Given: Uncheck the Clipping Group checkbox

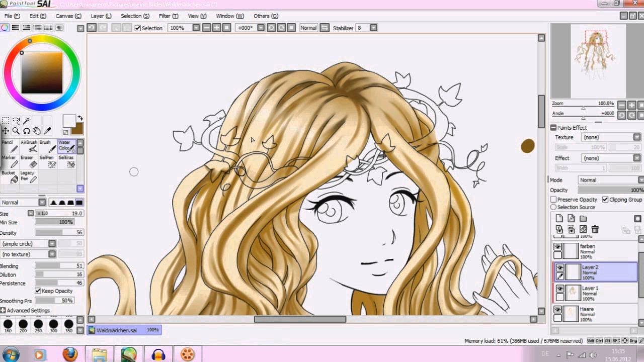Looking at the screenshot, I should point(605,200).
